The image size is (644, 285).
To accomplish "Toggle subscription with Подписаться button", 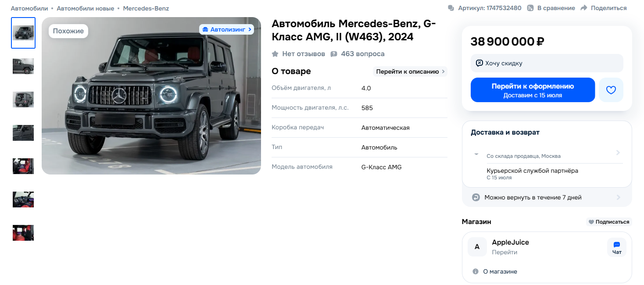I will [x=609, y=222].
